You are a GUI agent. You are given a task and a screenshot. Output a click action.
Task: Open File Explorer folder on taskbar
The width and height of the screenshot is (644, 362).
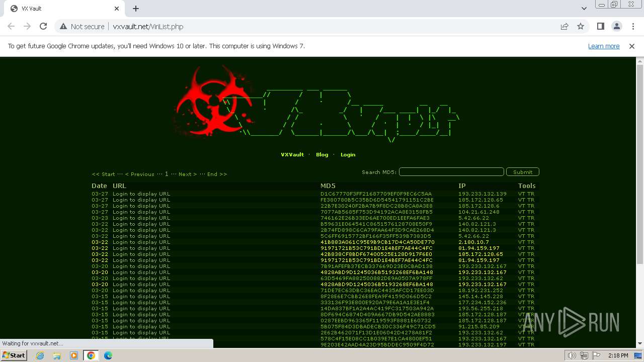point(57,355)
